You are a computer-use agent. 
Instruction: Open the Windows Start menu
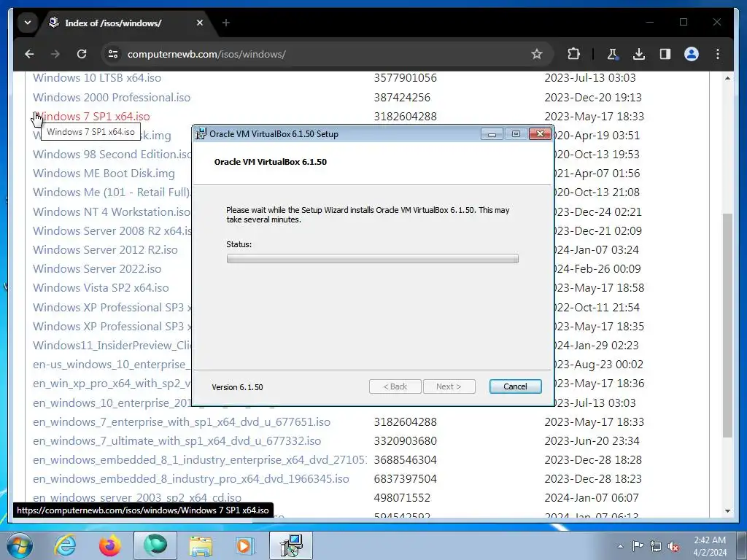19,545
